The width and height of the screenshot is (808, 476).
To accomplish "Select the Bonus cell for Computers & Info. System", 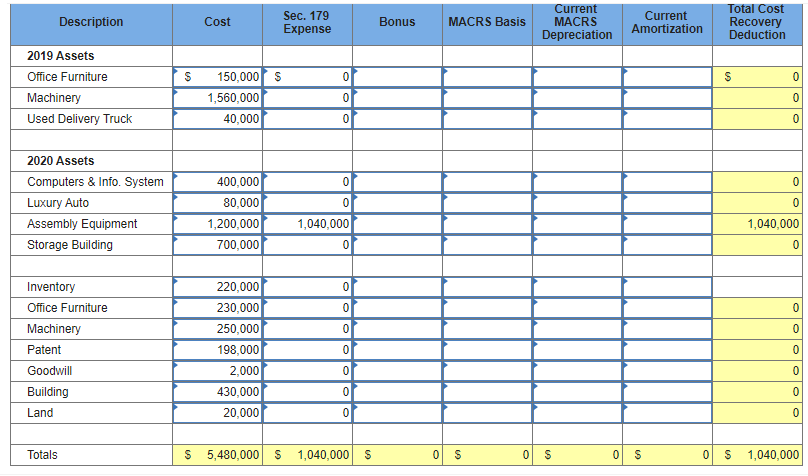I will point(397,182).
